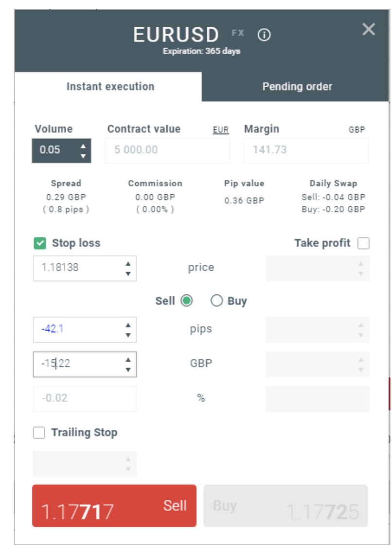Lower stop loss price with down arrow
Screen dimensions: 392x550
[128, 274]
